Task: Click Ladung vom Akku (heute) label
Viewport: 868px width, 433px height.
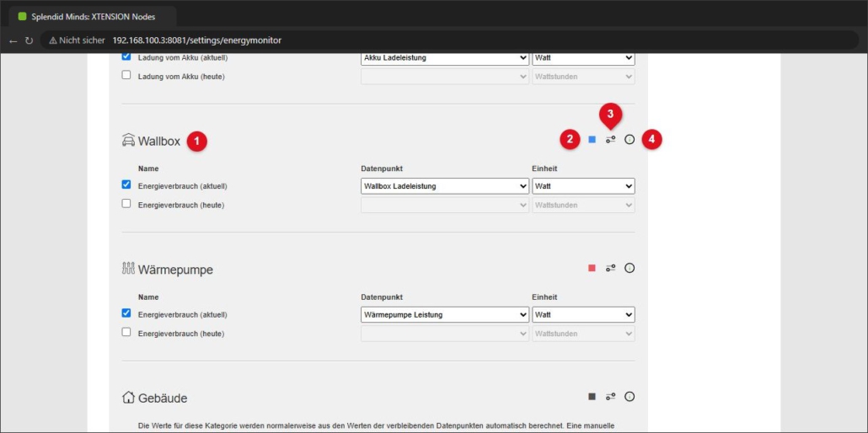Action: click(x=181, y=77)
